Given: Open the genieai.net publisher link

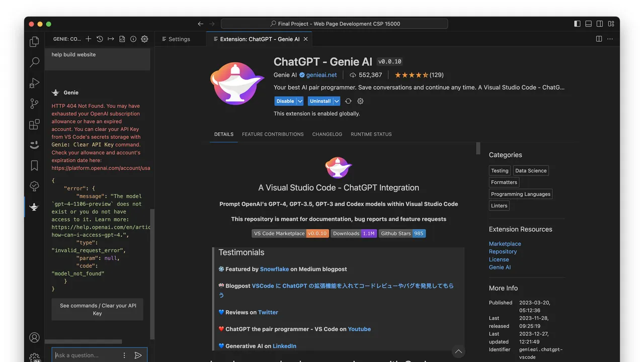Looking at the screenshot, I should click(x=321, y=75).
